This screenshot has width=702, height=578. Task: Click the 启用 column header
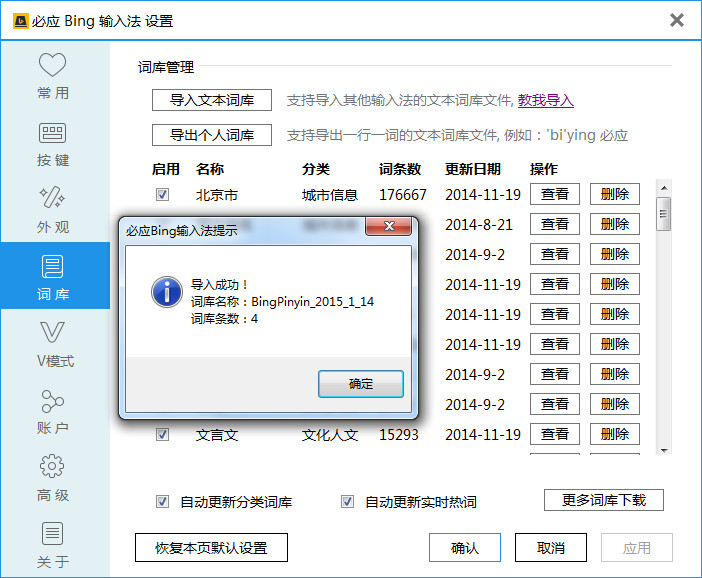[166, 169]
